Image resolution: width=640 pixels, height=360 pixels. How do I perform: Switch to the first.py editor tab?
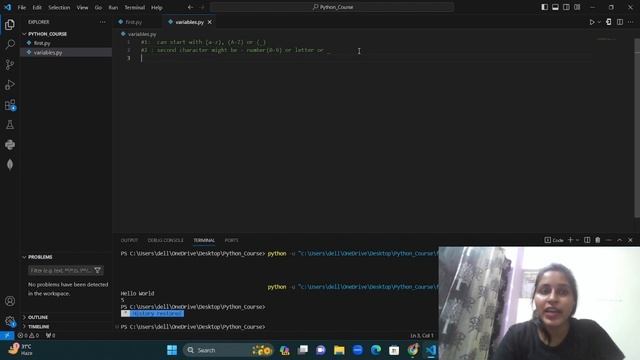(133, 22)
